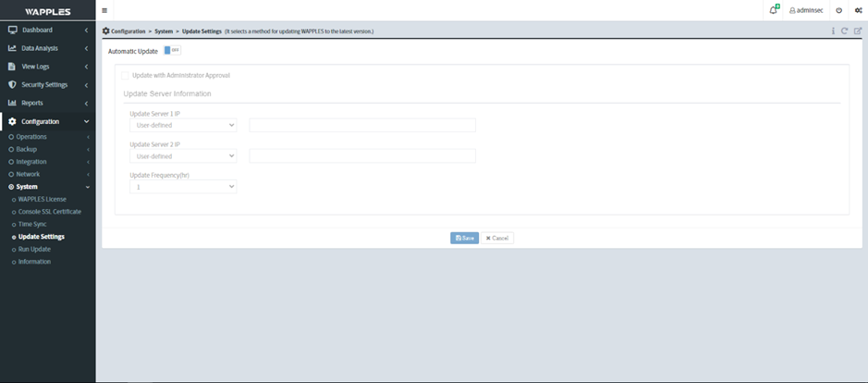Click the Security Settings shield icon
This screenshot has width=868, height=383.
[13, 84]
